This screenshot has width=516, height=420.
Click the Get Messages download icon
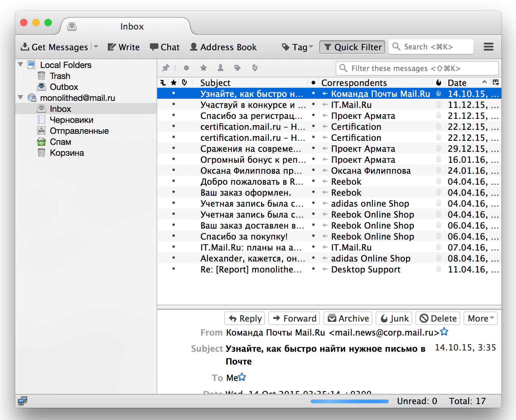click(25, 47)
